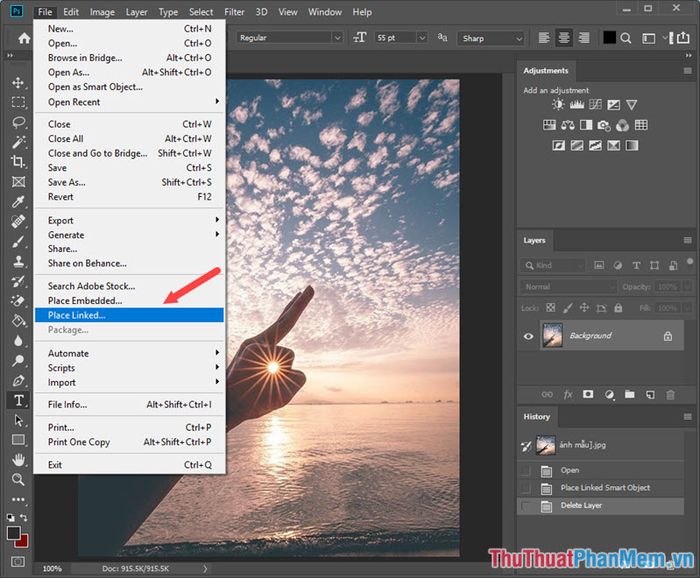This screenshot has width=700, height=578.
Task: Select the Horizontal Type tool
Action: pyautogui.click(x=18, y=400)
